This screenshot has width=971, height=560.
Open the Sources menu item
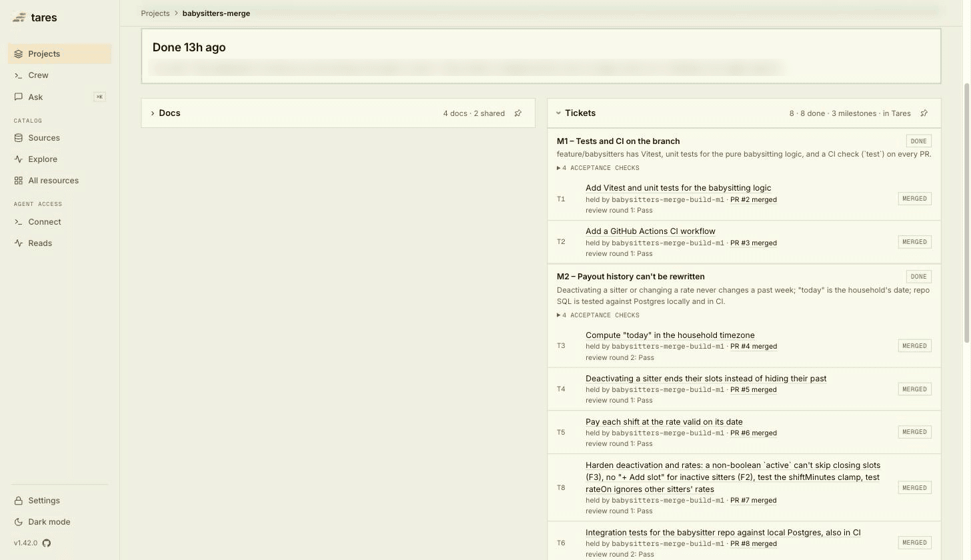(59, 138)
